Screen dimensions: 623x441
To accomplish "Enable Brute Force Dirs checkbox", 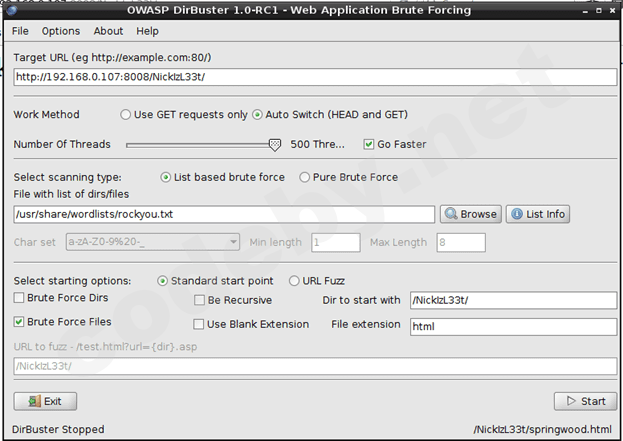I will coord(19,298).
